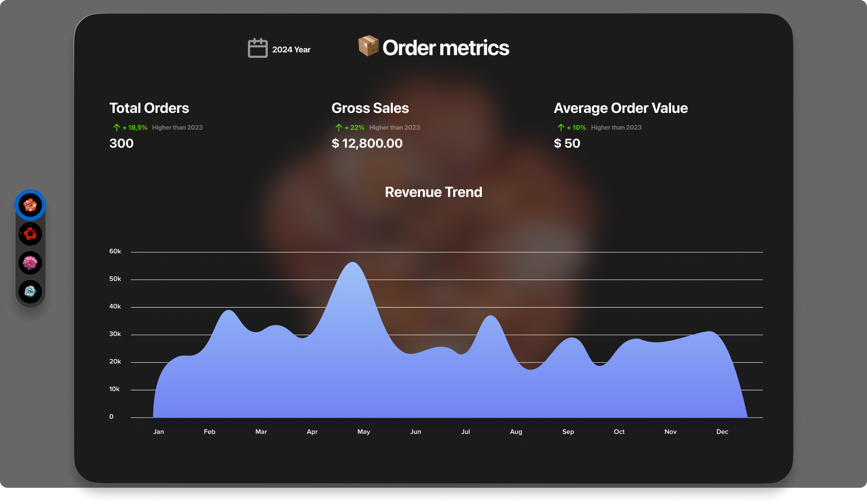Click the green arrow under Average Order Value
The width and height of the screenshot is (867, 504).
pos(561,127)
